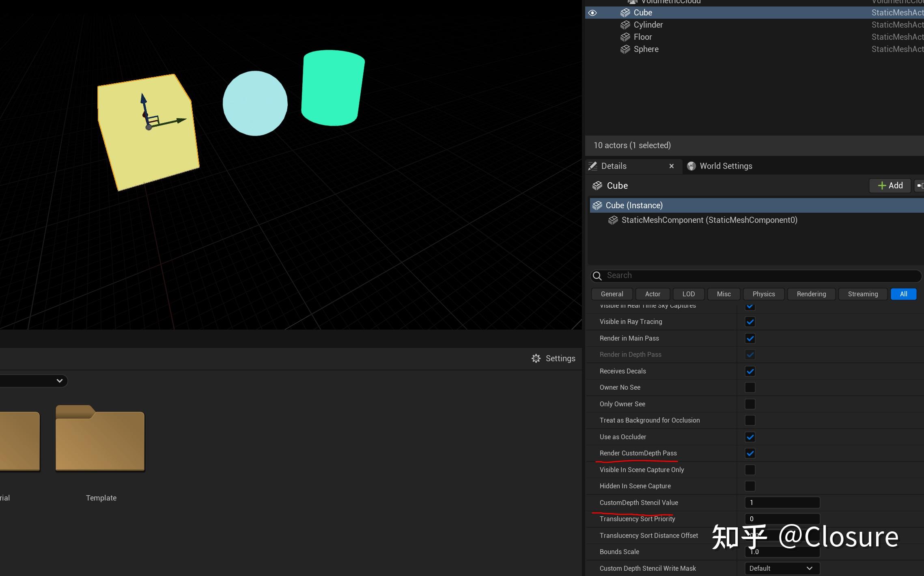Select the Rendering filter tab

811,294
